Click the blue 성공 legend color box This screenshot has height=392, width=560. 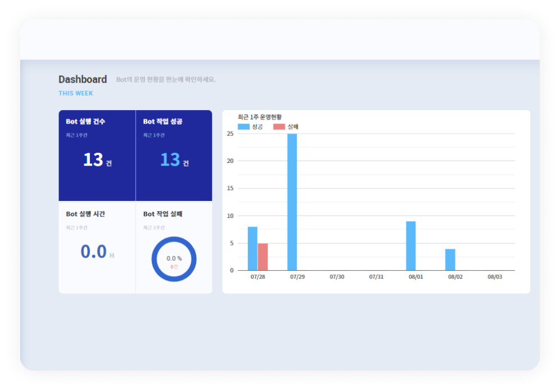[x=243, y=127]
